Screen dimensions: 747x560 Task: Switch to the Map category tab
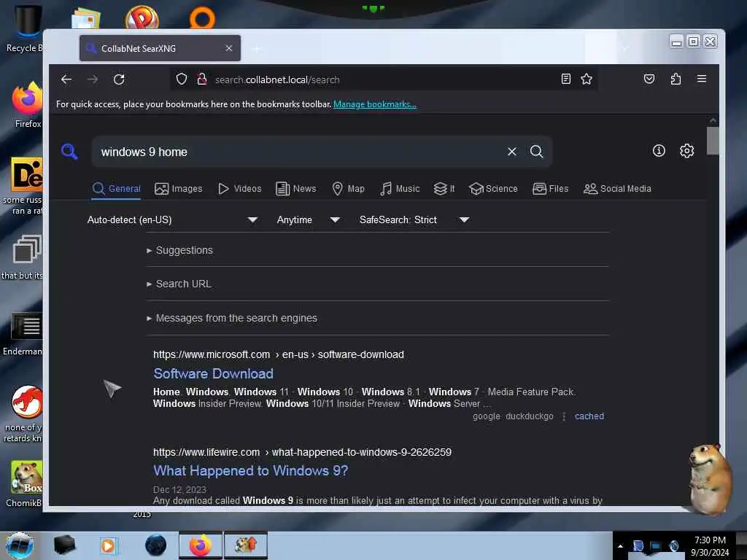[348, 189]
